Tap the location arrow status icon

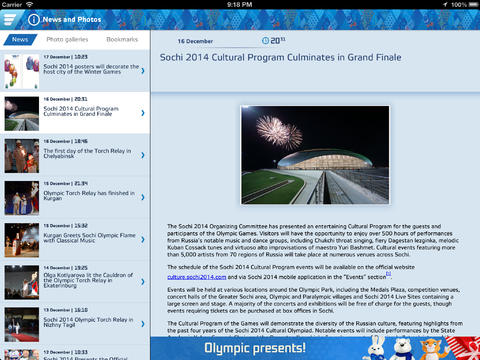pos(445,5)
